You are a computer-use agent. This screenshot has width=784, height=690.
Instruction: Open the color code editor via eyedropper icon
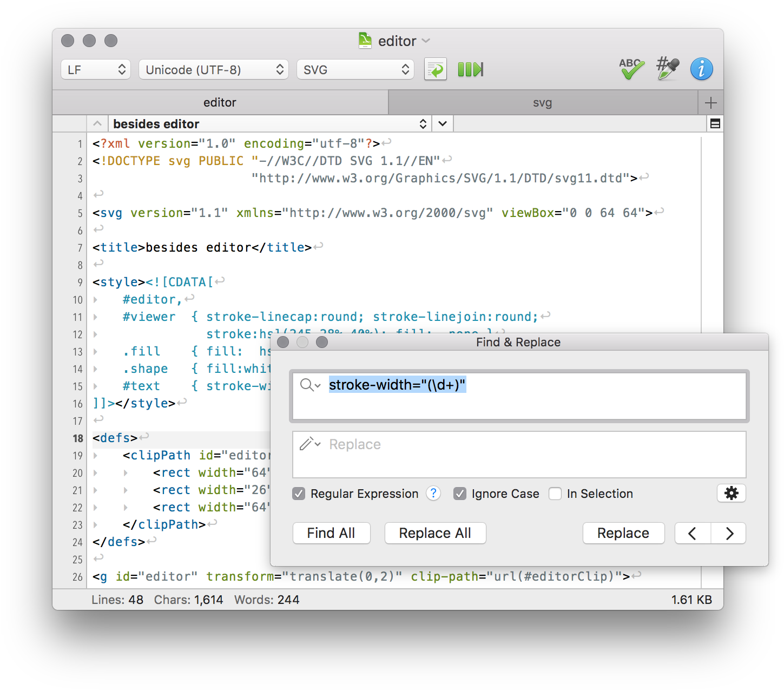[667, 69]
